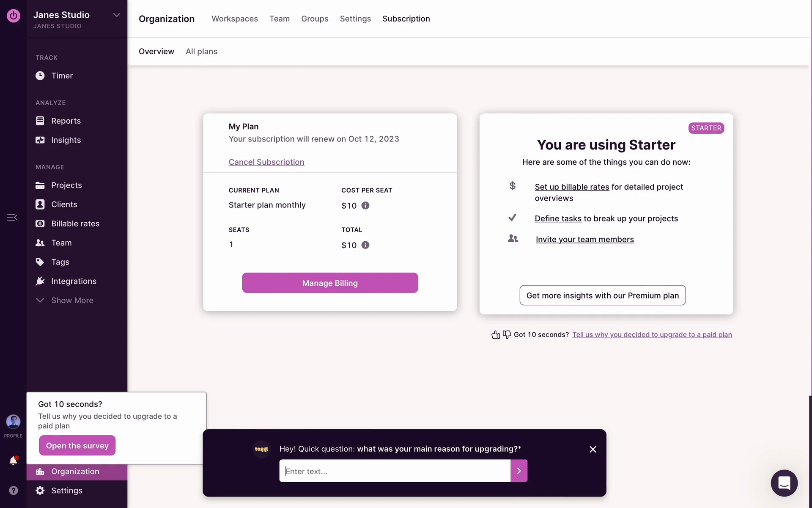The height and width of the screenshot is (508, 812).
Task: Expand Show More in the sidebar
Action: click(x=72, y=301)
